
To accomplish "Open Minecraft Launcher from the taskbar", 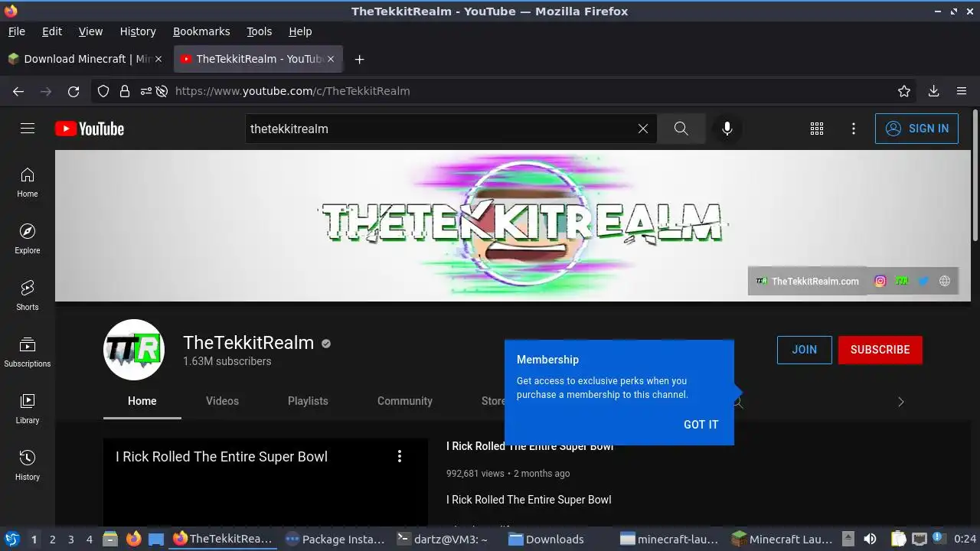I will (781, 540).
